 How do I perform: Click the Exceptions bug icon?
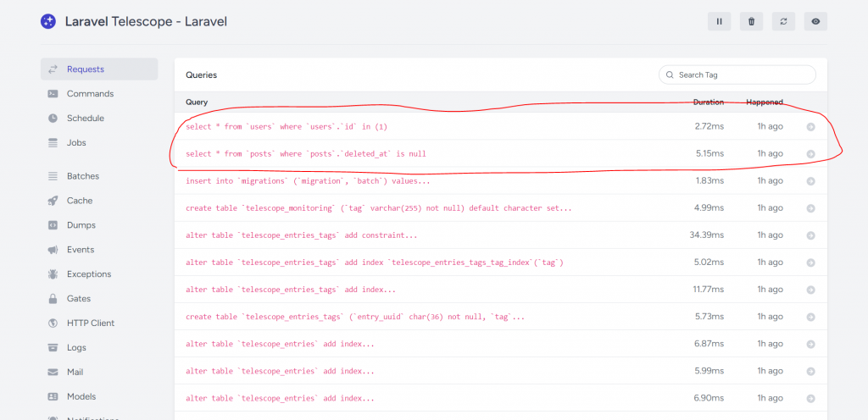click(53, 274)
